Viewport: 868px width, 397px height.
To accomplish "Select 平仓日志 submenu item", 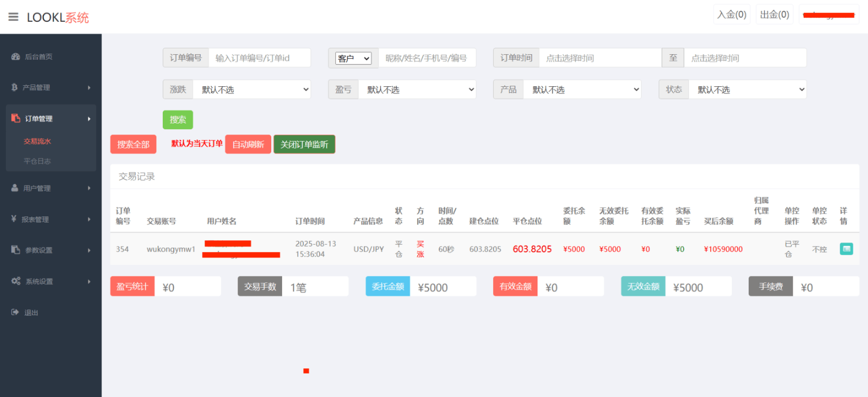I will [37, 161].
